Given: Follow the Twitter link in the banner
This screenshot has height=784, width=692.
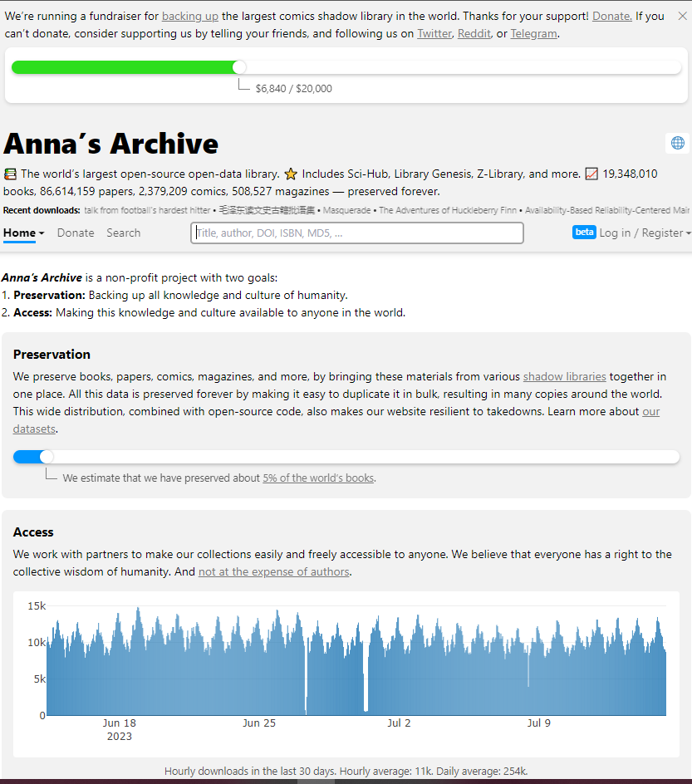Looking at the screenshot, I should tap(434, 34).
